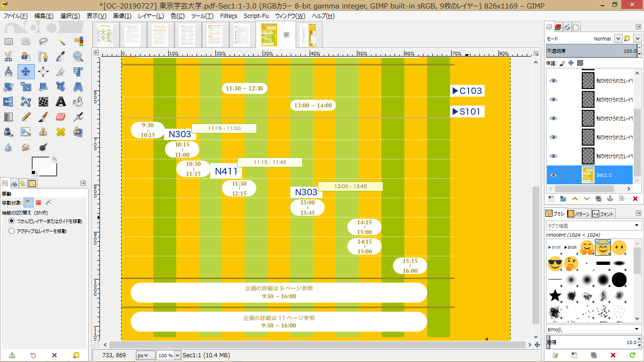The image size is (644, 362).
Task: Select the Bucket Fill tool
Action: pyautogui.click(x=78, y=101)
